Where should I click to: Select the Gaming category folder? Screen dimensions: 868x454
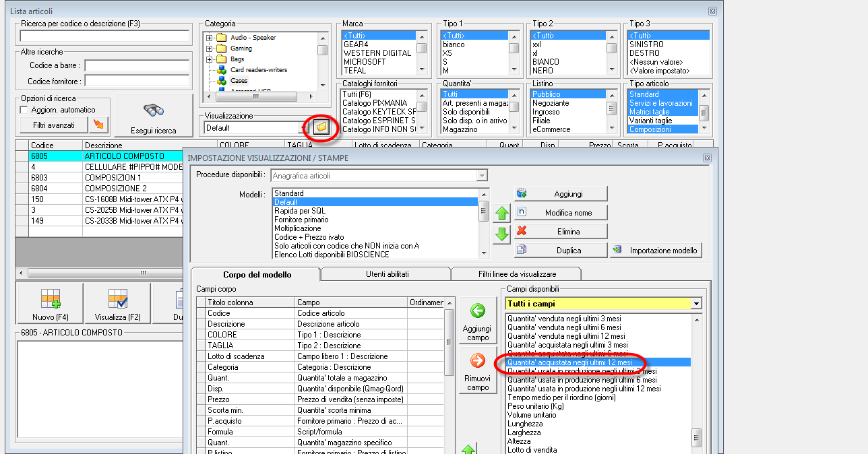[x=241, y=48]
